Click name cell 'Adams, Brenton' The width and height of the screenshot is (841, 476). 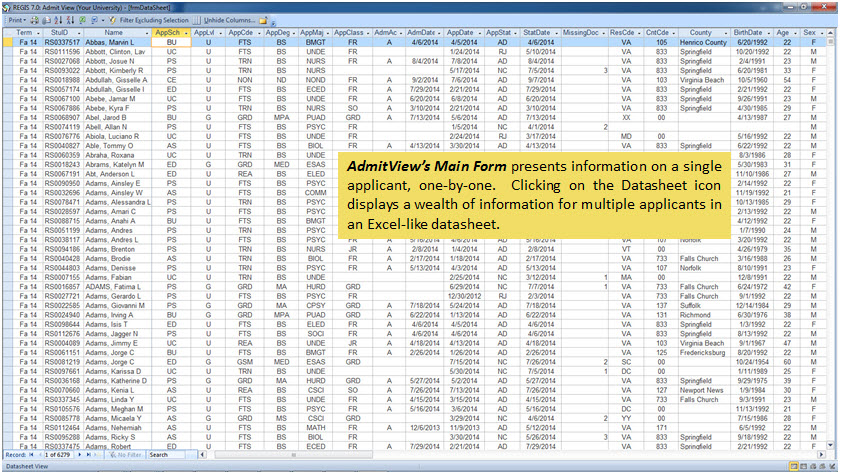click(x=110, y=249)
